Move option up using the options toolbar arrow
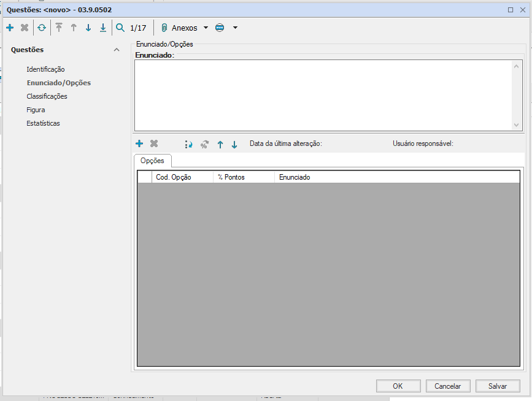This screenshot has width=532, height=401. pyautogui.click(x=220, y=145)
